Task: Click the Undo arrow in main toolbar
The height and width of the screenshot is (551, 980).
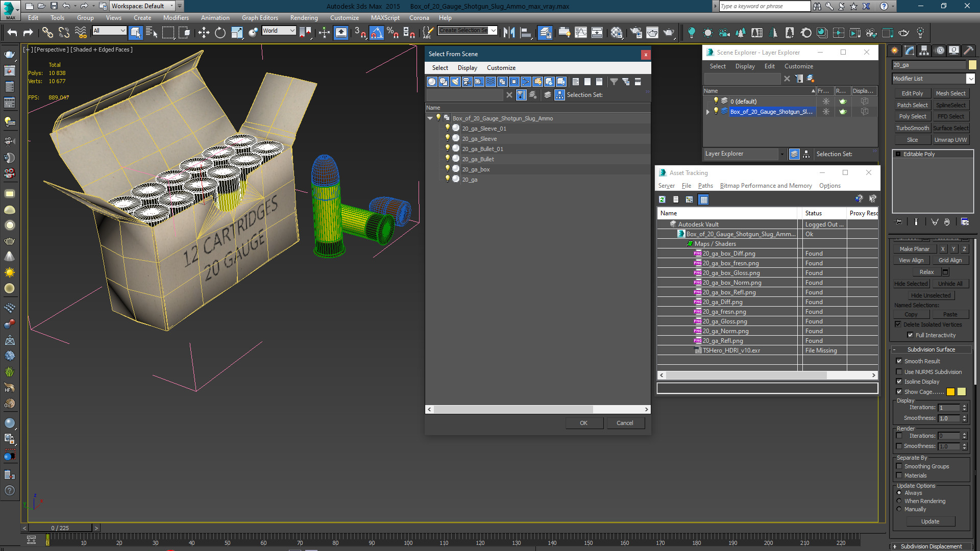Action: 12,33
